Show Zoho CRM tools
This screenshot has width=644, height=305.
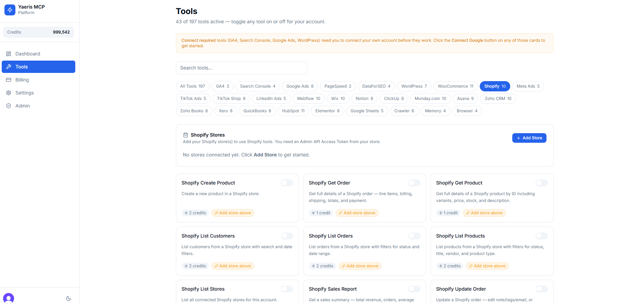click(498, 99)
